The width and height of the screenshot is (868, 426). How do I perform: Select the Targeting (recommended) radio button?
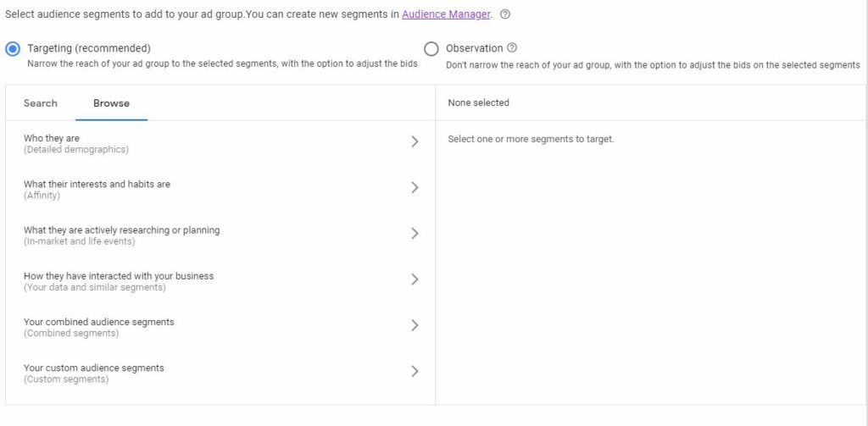tap(13, 49)
